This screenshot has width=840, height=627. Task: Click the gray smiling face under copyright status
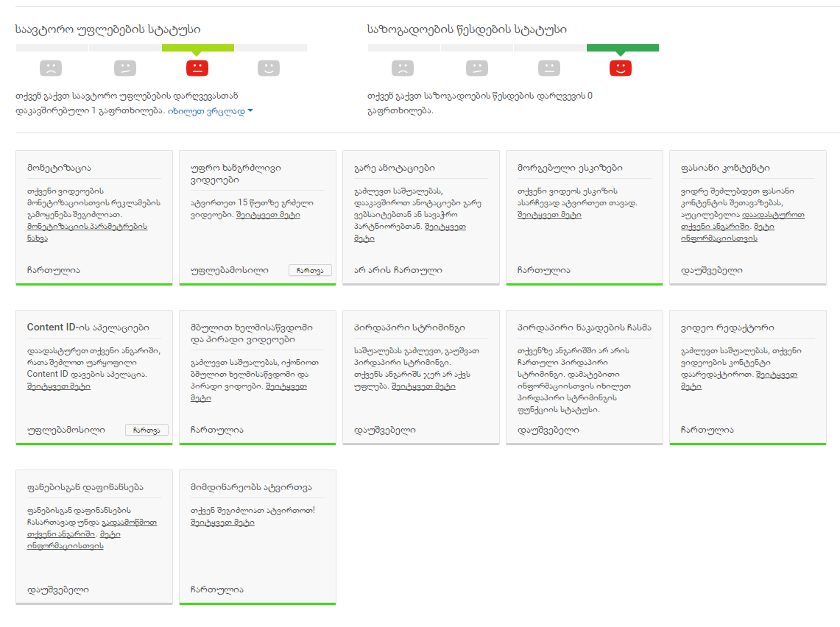pos(269,68)
